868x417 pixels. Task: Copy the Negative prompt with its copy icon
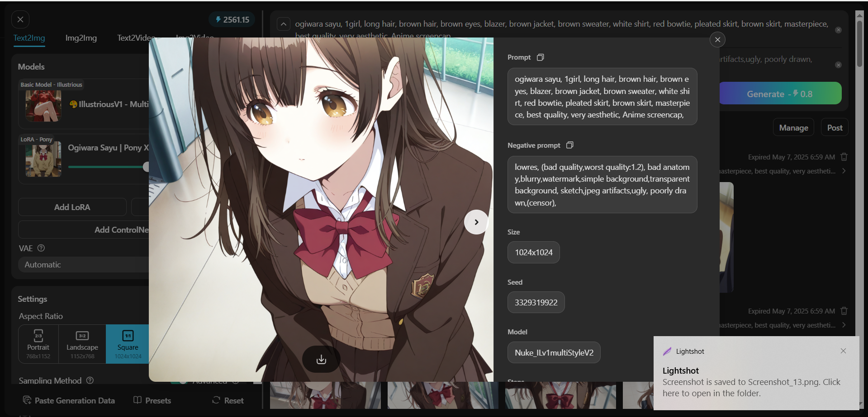click(570, 145)
